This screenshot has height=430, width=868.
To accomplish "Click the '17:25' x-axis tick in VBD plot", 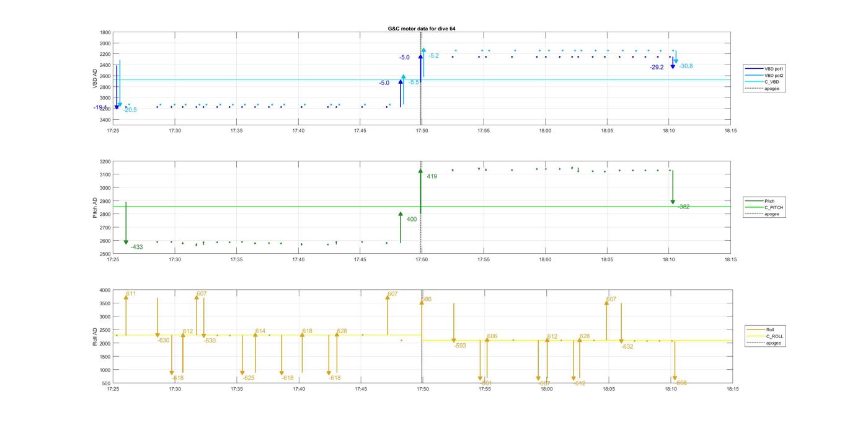I will pyautogui.click(x=113, y=130).
